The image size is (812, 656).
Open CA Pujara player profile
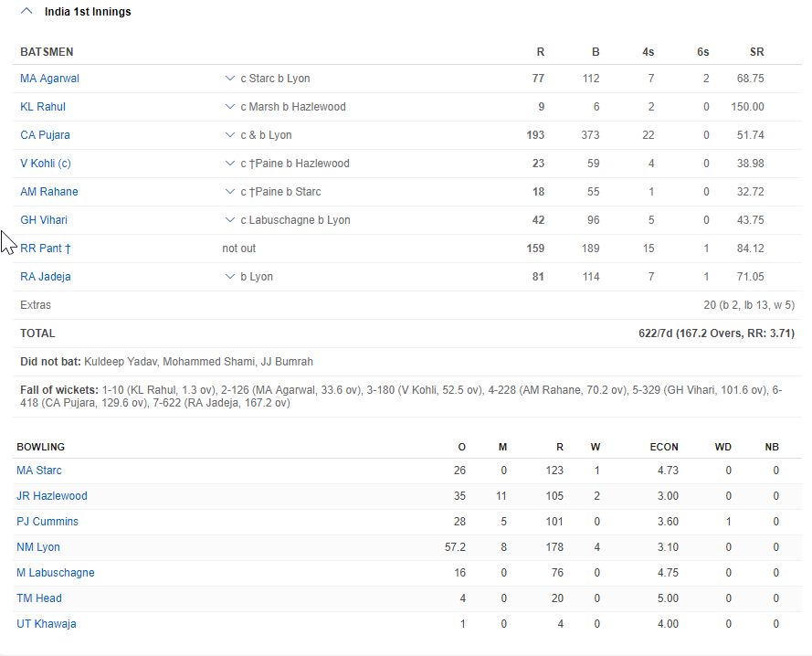[45, 135]
